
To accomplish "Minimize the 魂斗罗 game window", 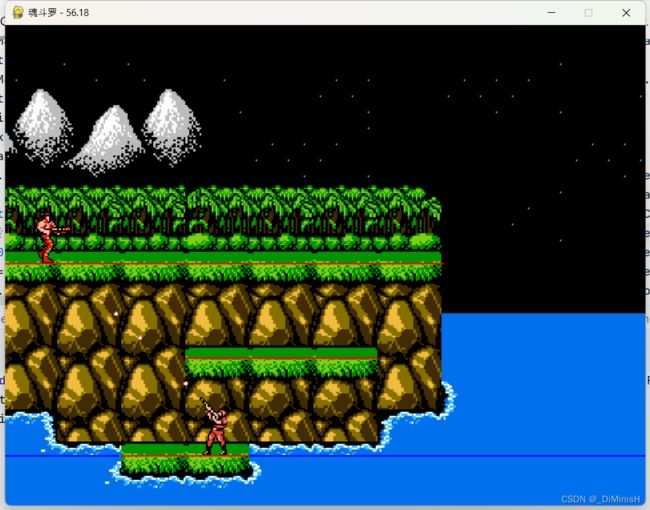I will pyautogui.click(x=551, y=13).
